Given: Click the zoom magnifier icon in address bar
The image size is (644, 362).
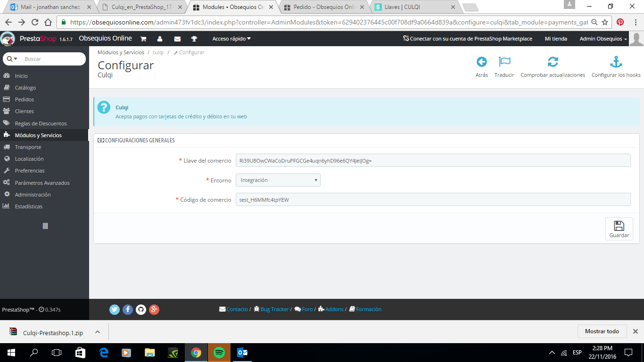Looking at the screenshot, I should [594, 22].
